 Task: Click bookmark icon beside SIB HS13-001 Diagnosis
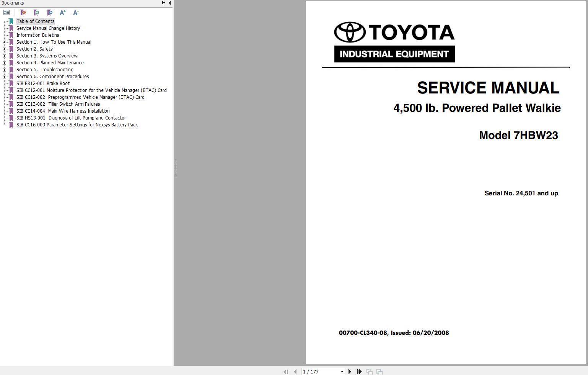coord(11,118)
